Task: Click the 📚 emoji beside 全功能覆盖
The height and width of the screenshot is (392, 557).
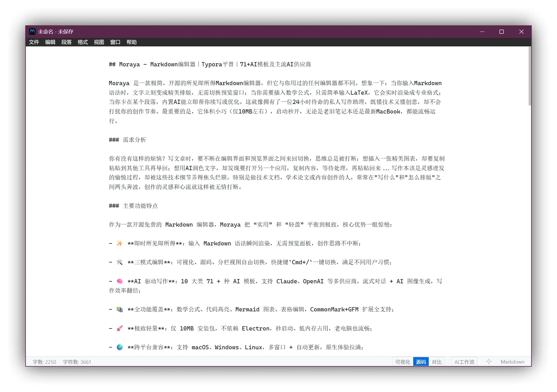Action: pyautogui.click(x=119, y=309)
